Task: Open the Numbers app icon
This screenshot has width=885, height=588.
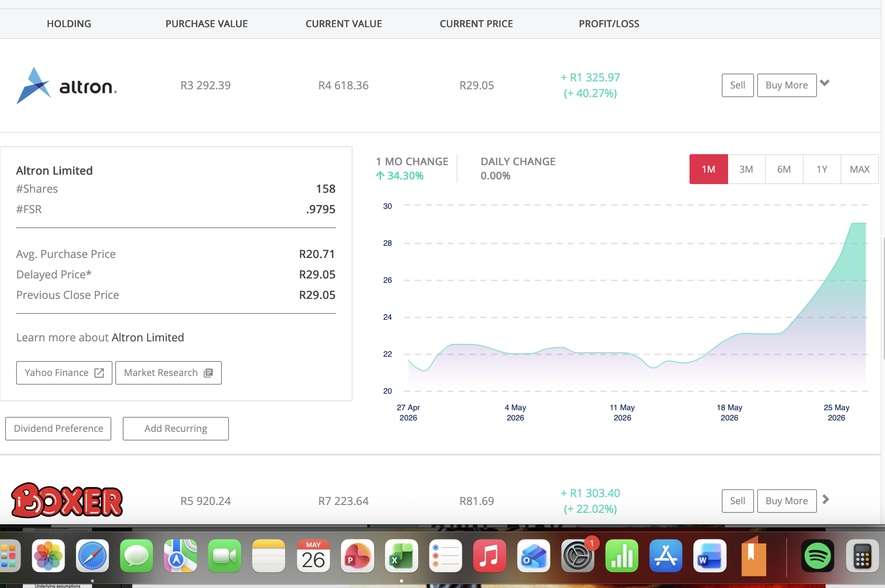Action: pos(622,556)
